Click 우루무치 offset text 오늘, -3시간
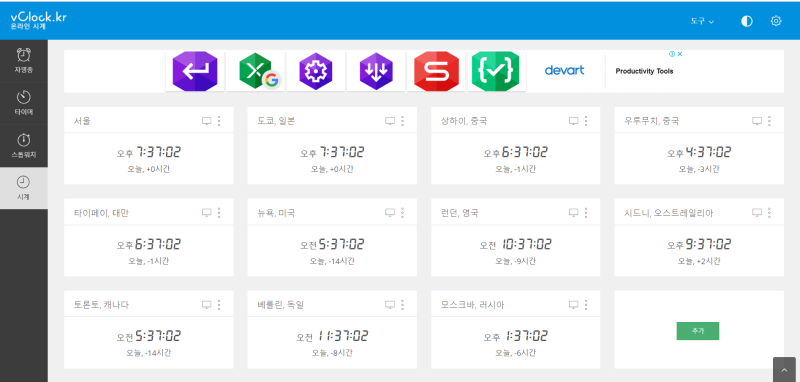Viewport: 800px width, 382px height. [x=699, y=169]
